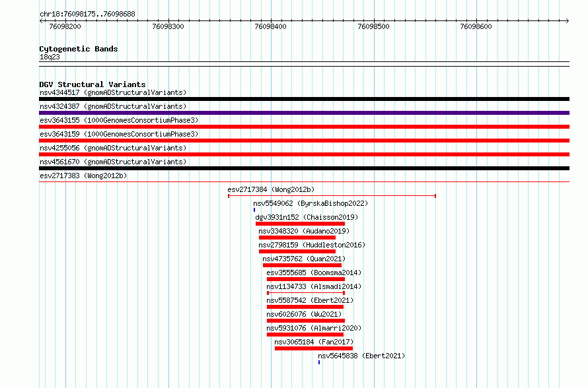Select the black nsv4561670 variant bar
588x388 pixels.
click(304, 168)
